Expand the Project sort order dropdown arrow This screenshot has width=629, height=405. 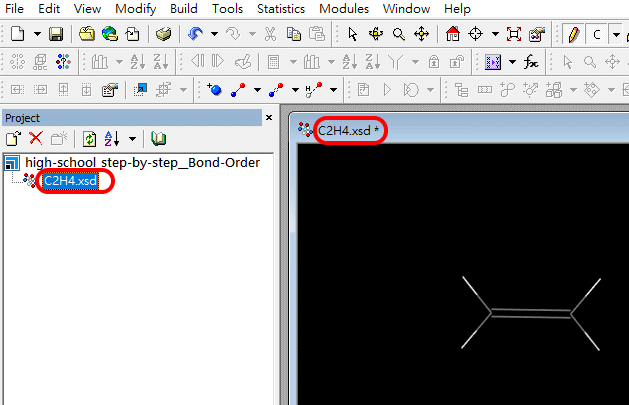pos(132,139)
